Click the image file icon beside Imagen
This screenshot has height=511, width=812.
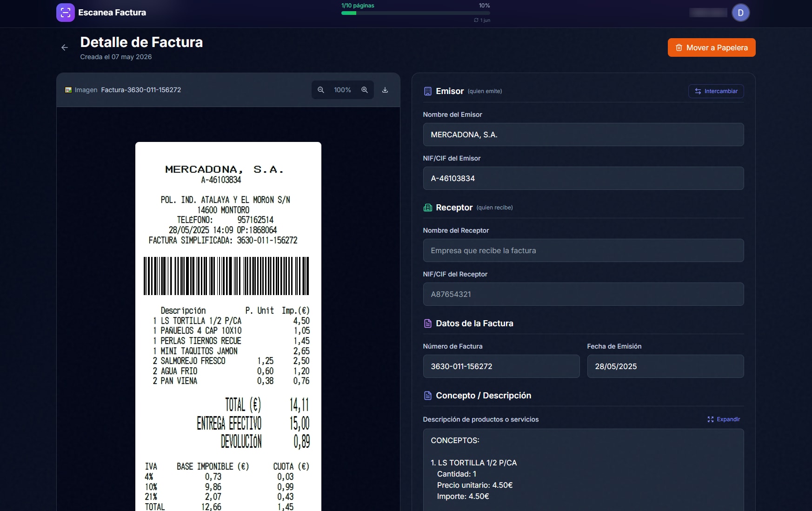68,90
